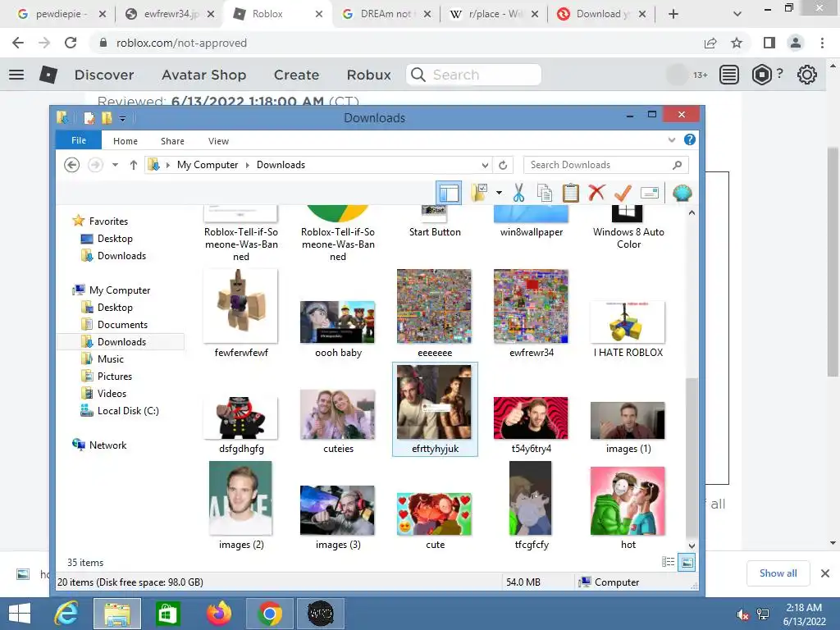Expand breadcrumb arrow after My Computer
Viewport: 840px width, 630px height.
point(248,165)
